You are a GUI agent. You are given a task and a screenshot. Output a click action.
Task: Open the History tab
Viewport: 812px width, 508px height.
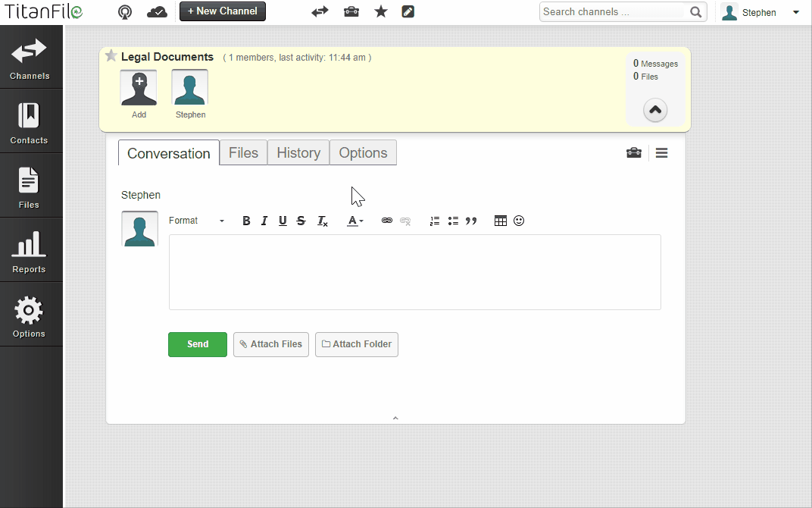point(298,152)
